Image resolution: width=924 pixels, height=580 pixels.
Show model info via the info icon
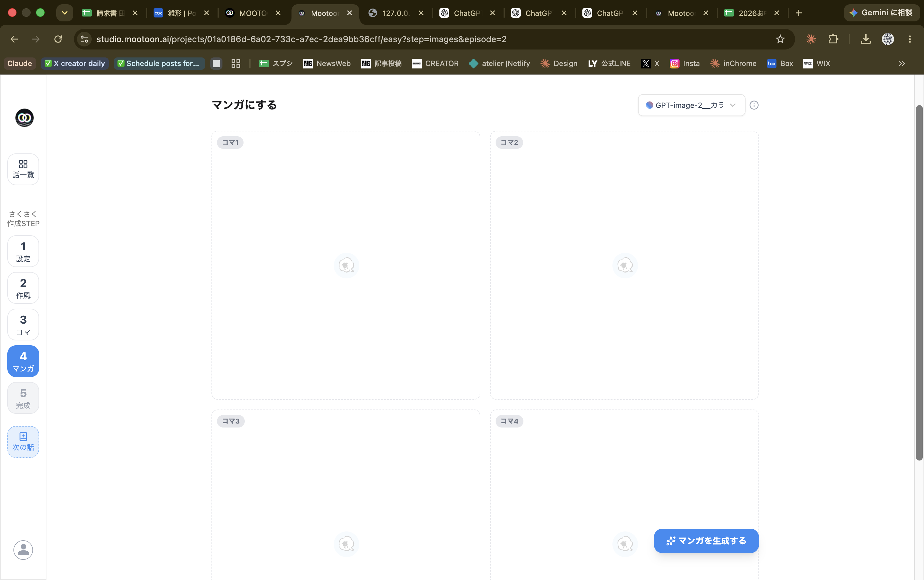pos(754,105)
